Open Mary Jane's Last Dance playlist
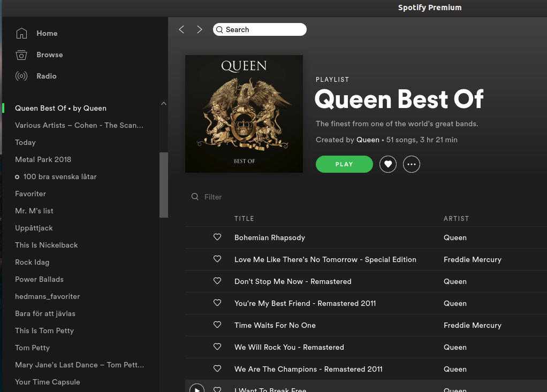Image resolution: width=547 pixels, height=392 pixels. [80, 365]
